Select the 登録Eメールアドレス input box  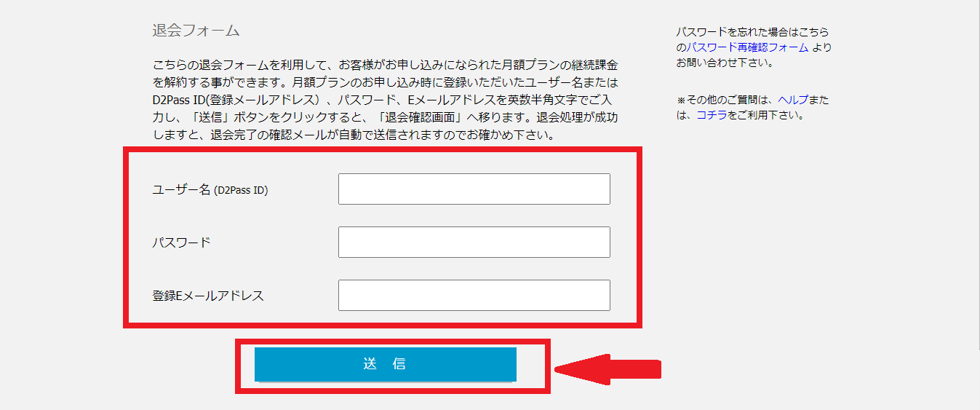coord(474,295)
